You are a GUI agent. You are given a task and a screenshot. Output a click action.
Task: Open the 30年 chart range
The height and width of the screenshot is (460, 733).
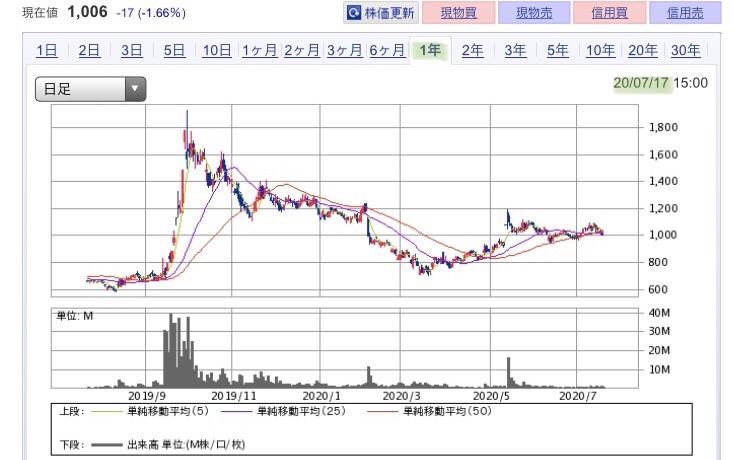point(685,50)
